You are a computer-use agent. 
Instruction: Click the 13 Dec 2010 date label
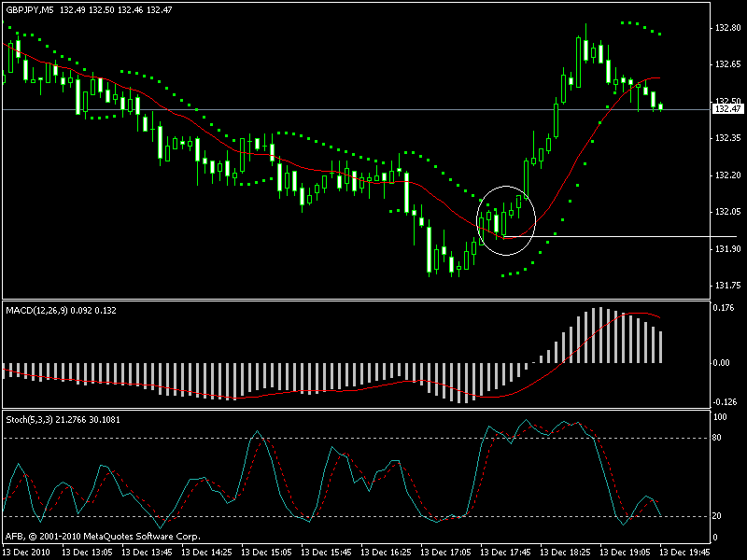point(26,552)
